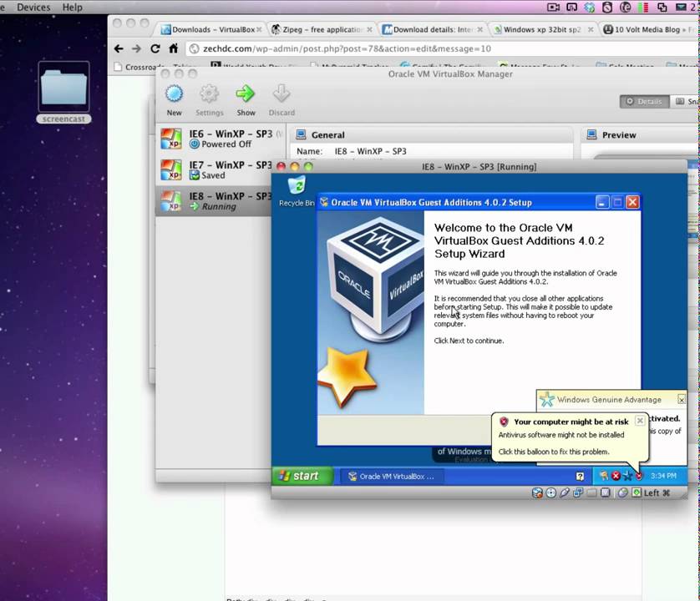The width and height of the screenshot is (700, 601).
Task: Open the Crossroads bookmark
Action: (x=140, y=67)
